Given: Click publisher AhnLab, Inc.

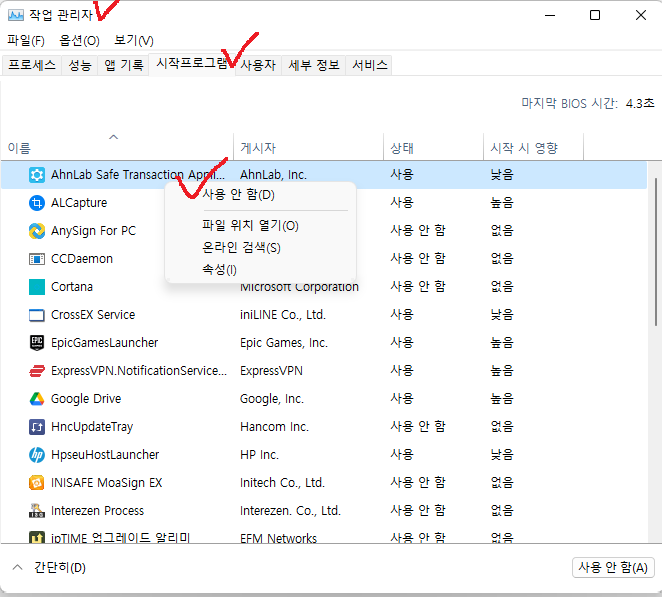Looking at the screenshot, I should 273,175.
